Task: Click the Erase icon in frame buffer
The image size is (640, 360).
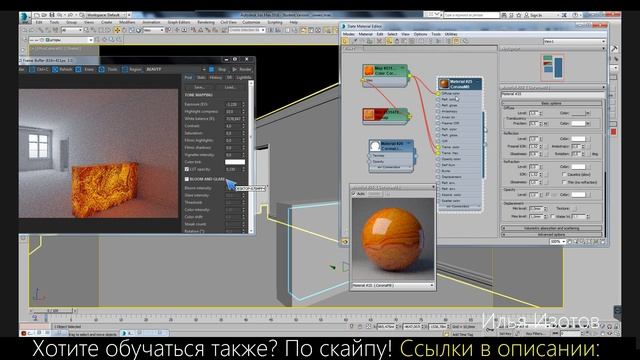Action: click(x=78, y=70)
